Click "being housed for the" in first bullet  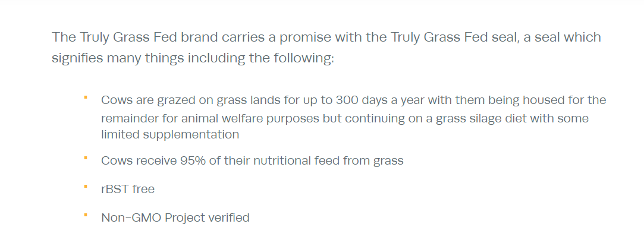point(551,100)
